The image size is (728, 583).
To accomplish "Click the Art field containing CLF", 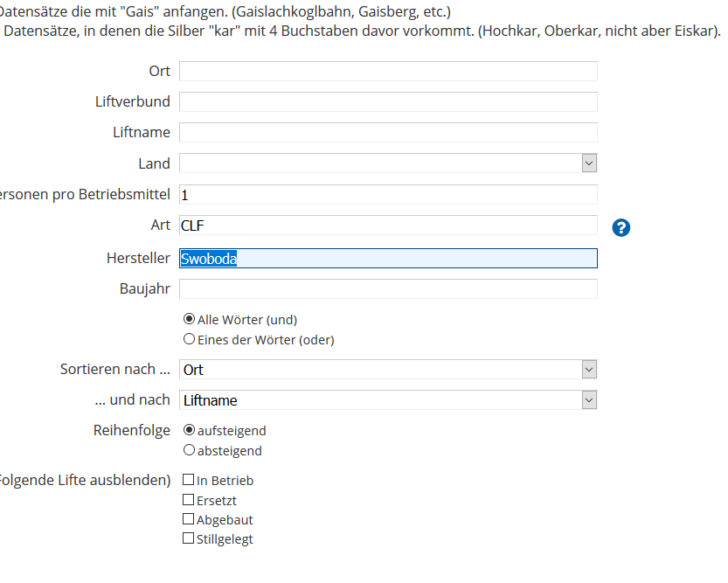I will 388,226.
